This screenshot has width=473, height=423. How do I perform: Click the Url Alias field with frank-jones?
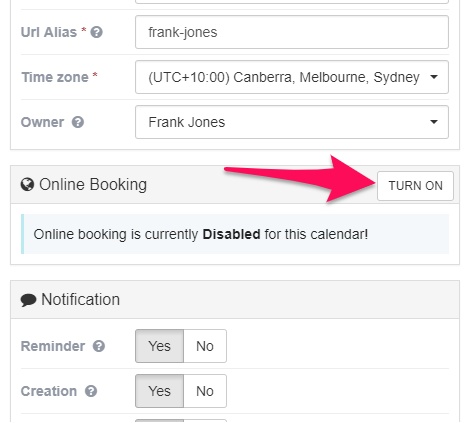pyautogui.click(x=292, y=32)
